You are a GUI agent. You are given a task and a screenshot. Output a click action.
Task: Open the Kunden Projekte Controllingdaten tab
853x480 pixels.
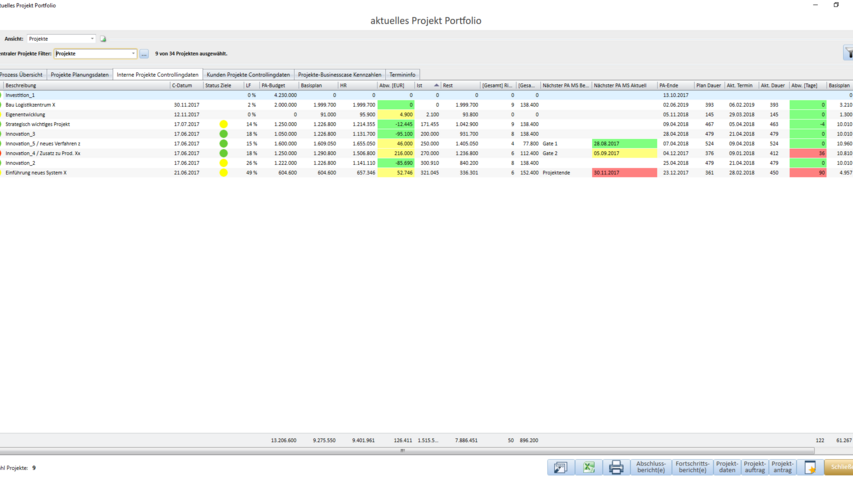point(248,75)
